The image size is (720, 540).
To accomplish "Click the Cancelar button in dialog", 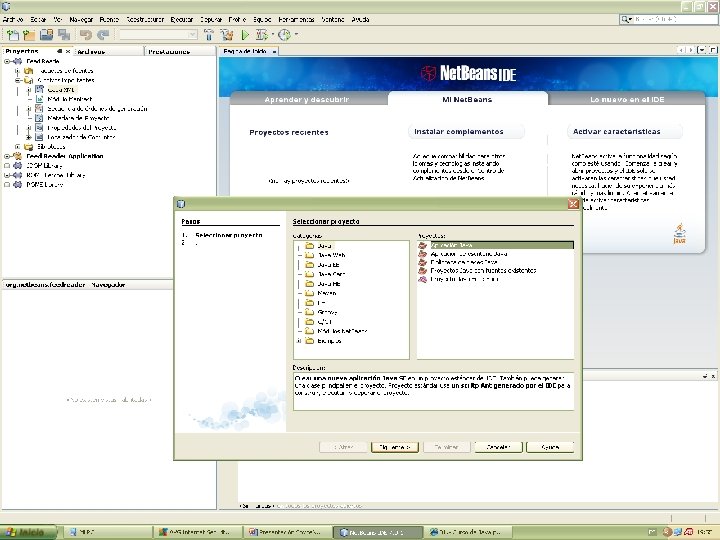I will coord(499,447).
